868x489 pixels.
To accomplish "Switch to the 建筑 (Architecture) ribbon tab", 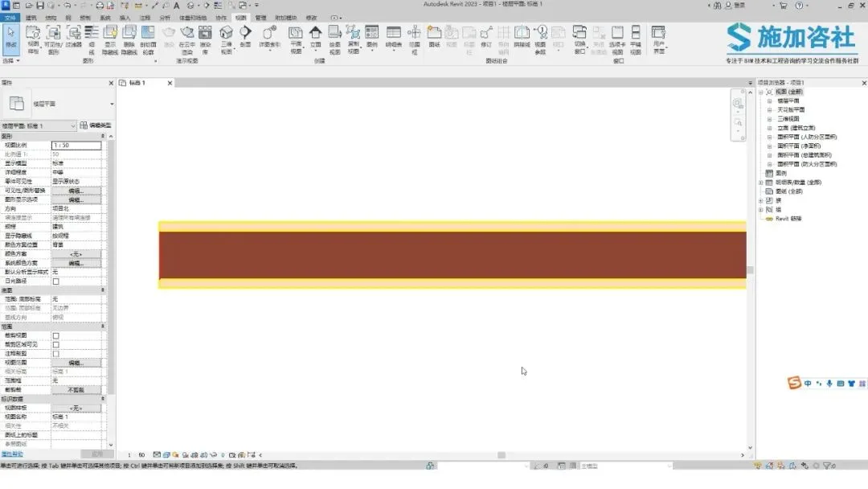I will pos(31,18).
